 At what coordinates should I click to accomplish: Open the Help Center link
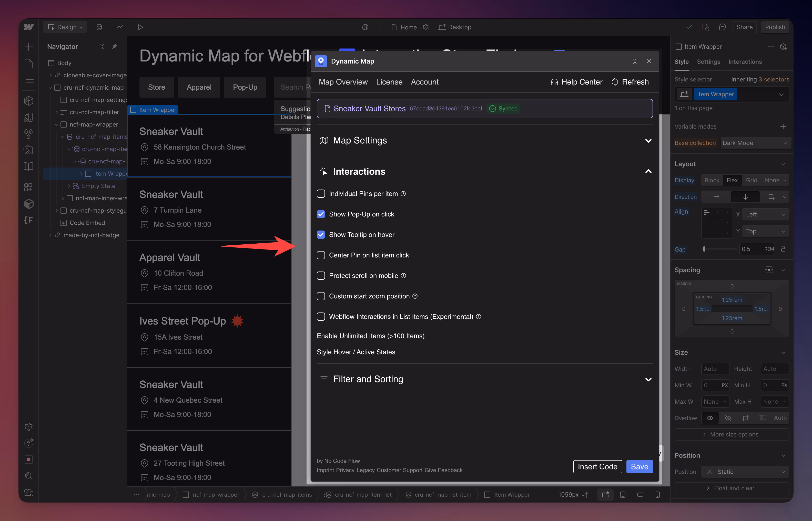click(576, 82)
